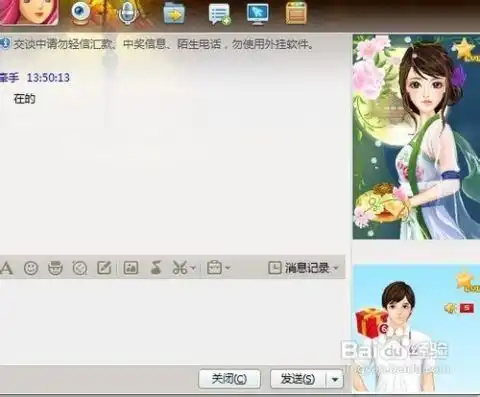
Task: Open the handwriting input pad icon
Action: pyautogui.click(x=104, y=268)
